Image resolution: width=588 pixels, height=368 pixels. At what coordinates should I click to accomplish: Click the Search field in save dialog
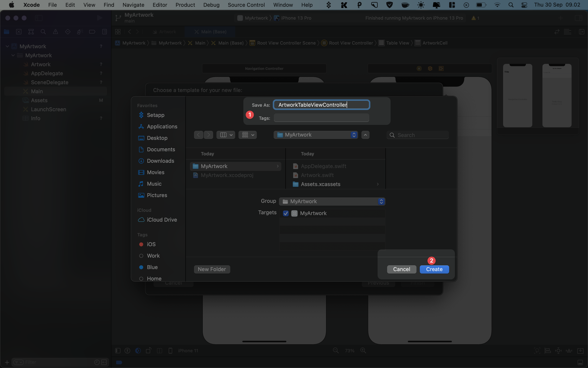coord(418,135)
